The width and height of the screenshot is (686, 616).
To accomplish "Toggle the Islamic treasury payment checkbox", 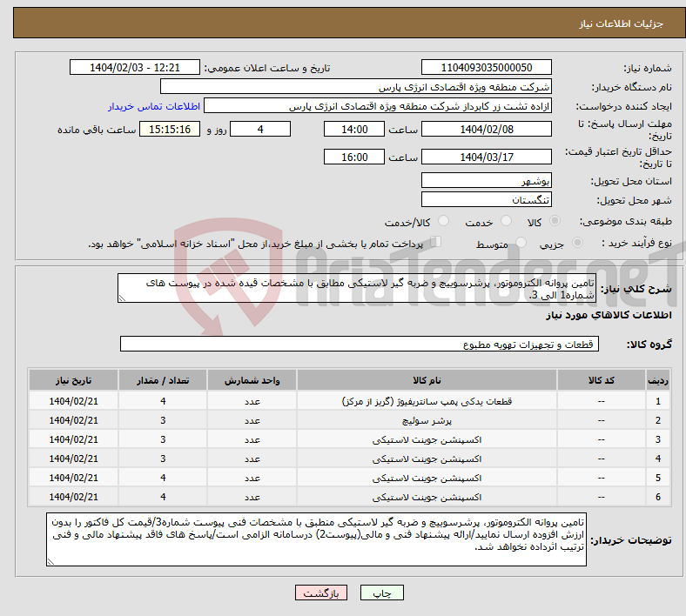I will coord(436,242).
